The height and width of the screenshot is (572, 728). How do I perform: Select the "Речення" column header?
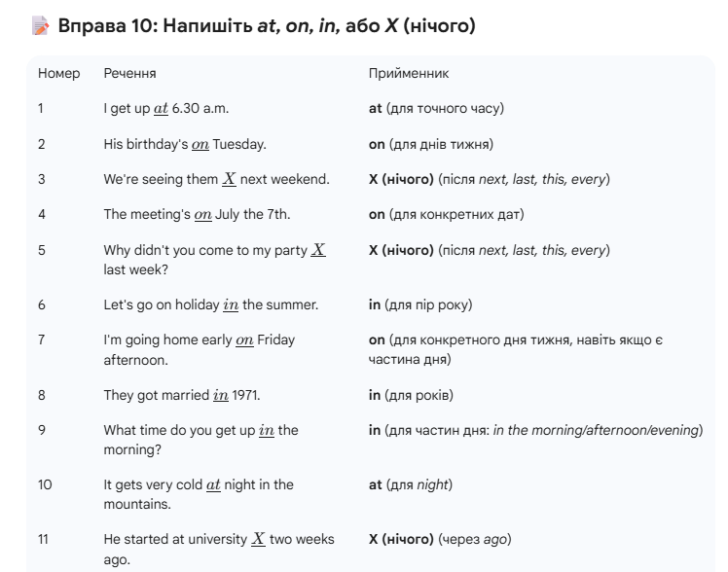[129, 73]
